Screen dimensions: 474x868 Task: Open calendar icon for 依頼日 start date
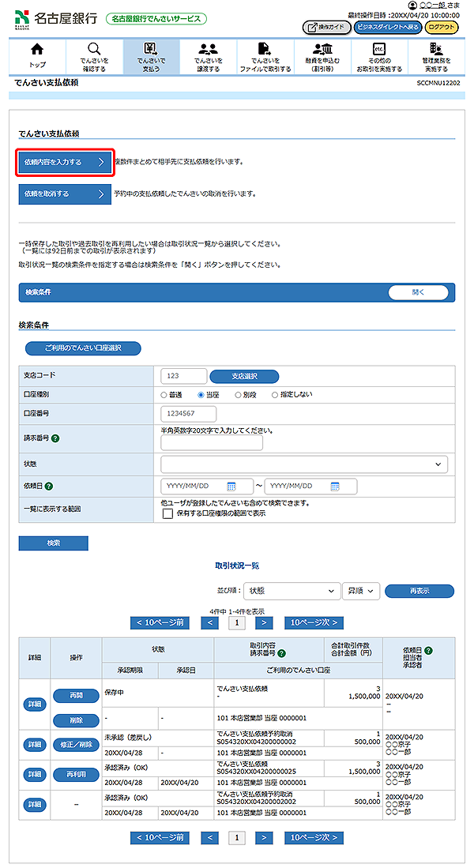(x=231, y=487)
